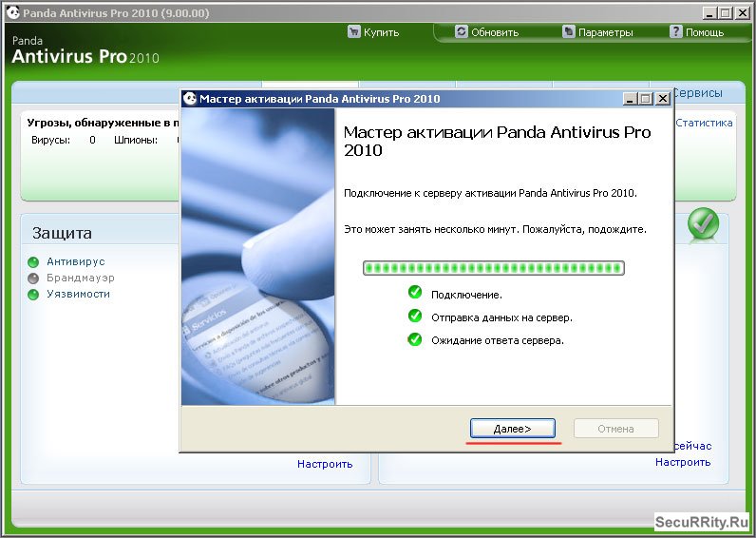Open the Статистика link
This screenshot has height=538, width=756.
[x=704, y=123]
